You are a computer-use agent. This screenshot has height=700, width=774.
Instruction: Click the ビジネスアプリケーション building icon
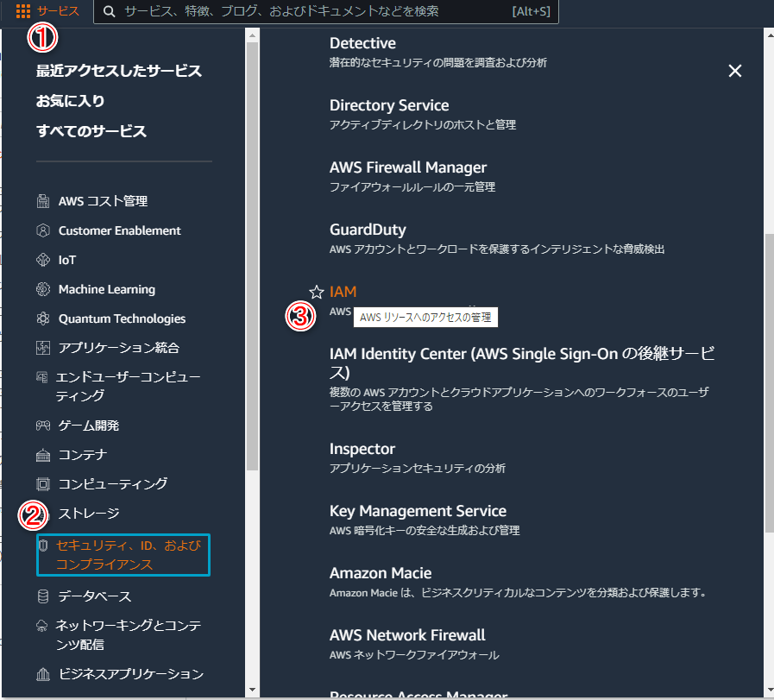pos(43,674)
